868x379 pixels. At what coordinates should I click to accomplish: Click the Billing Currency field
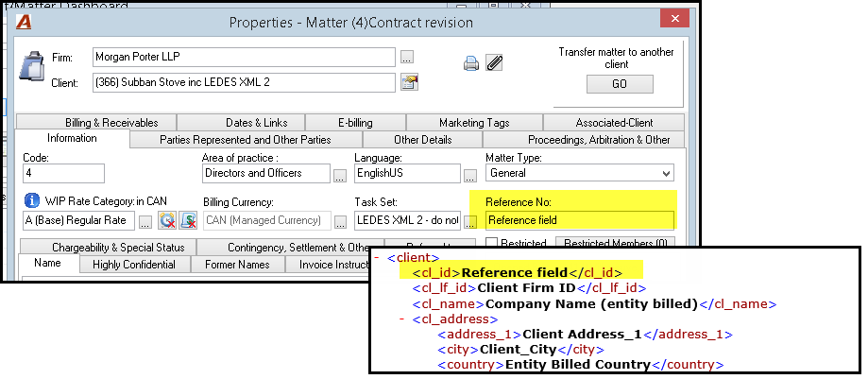pyautogui.click(x=266, y=220)
